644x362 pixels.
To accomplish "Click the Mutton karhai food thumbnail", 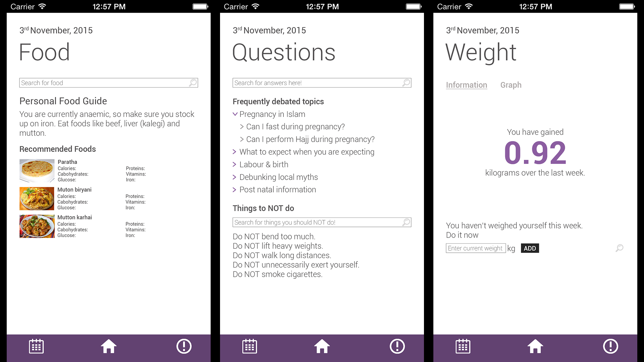I will (x=37, y=226).
